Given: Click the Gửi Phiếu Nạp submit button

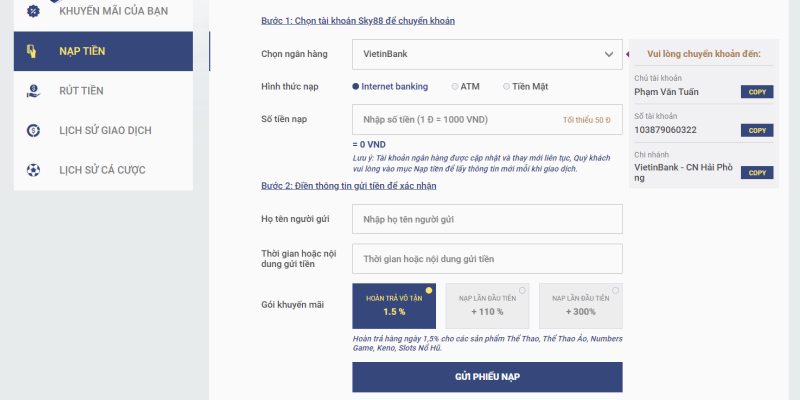Looking at the screenshot, I should pos(487,376).
